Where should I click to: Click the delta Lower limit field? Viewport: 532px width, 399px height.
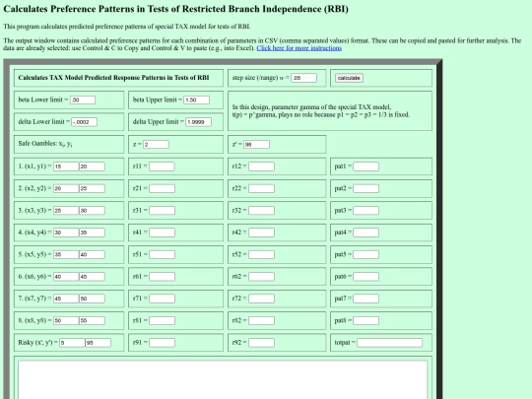click(84, 122)
